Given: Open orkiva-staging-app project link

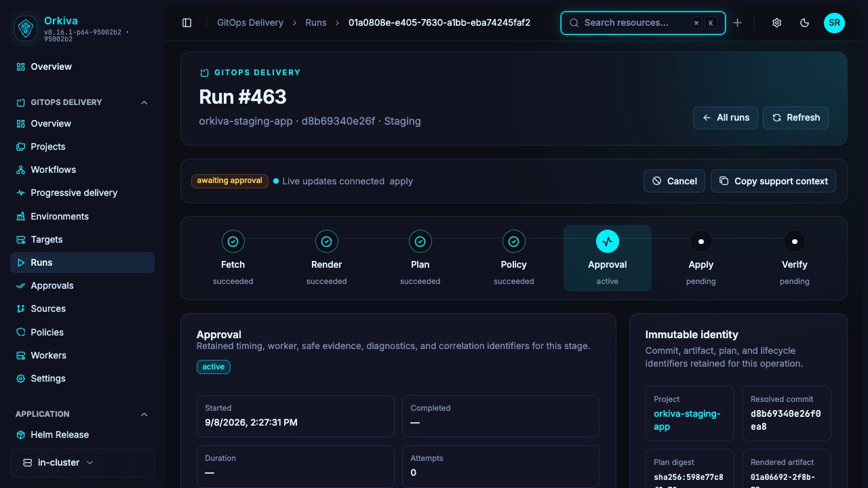Looking at the screenshot, I should point(687,420).
